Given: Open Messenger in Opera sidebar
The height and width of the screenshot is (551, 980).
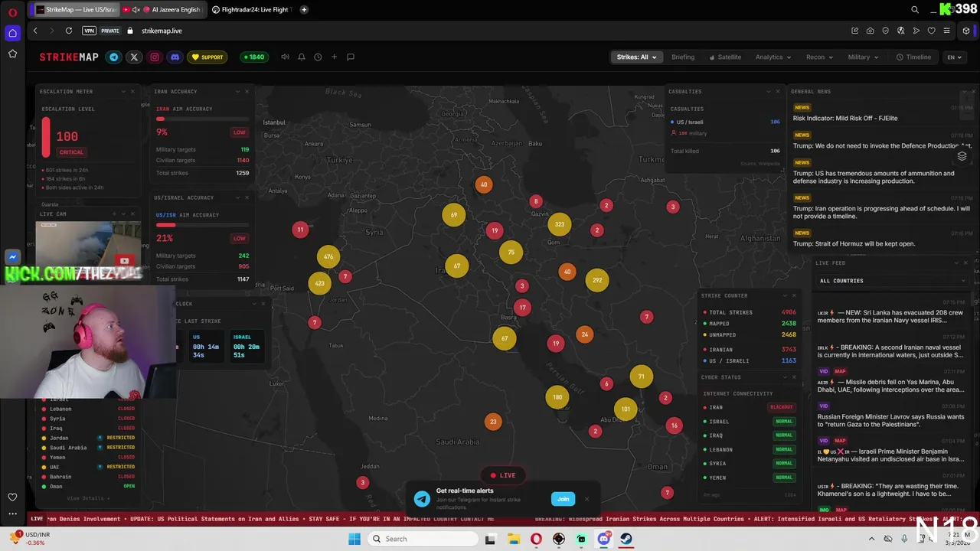Looking at the screenshot, I should pyautogui.click(x=12, y=257).
